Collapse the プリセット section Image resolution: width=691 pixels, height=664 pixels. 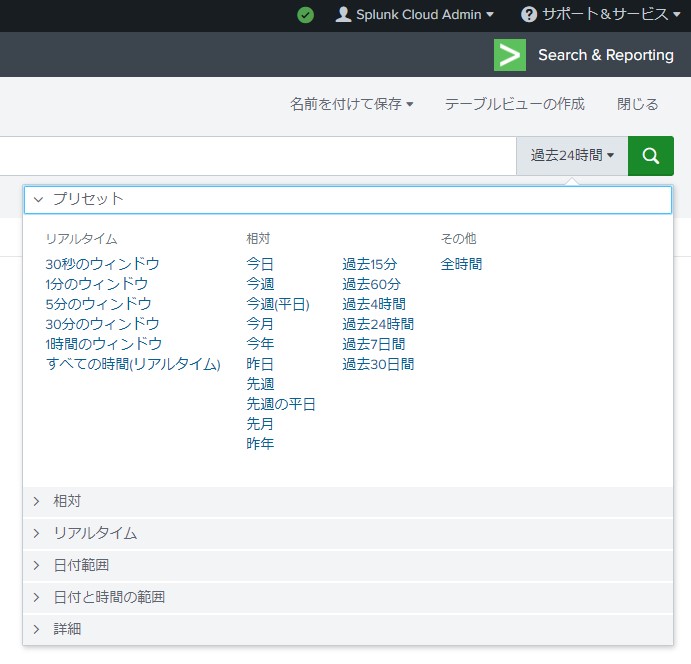pos(348,200)
